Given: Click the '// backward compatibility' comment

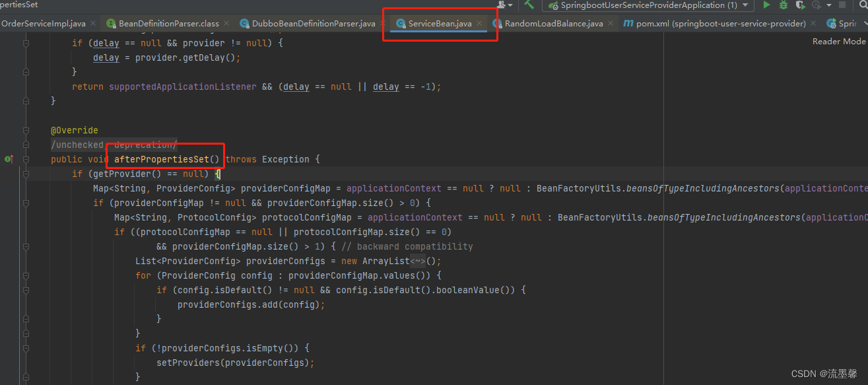Looking at the screenshot, I should click(x=407, y=246).
